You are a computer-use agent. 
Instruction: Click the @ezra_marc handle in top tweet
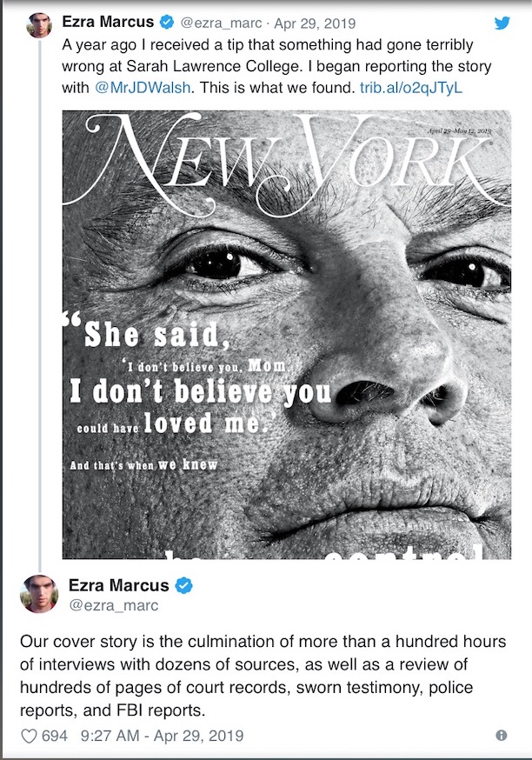click(x=221, y=23)
